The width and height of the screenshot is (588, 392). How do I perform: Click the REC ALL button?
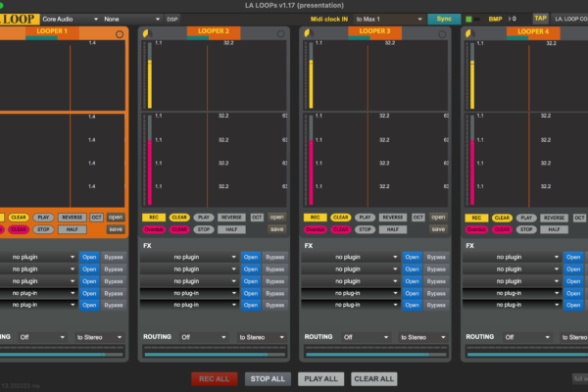click(x=214, y=378)
